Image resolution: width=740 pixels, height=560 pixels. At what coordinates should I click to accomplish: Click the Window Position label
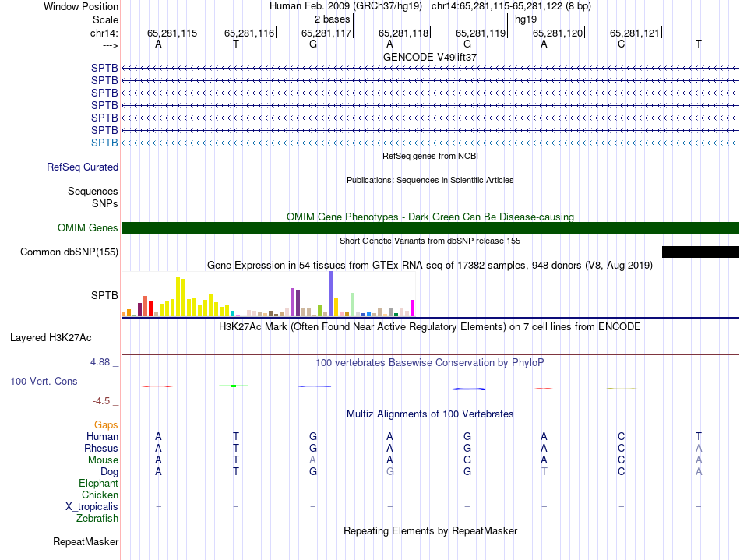click(81, 6)
